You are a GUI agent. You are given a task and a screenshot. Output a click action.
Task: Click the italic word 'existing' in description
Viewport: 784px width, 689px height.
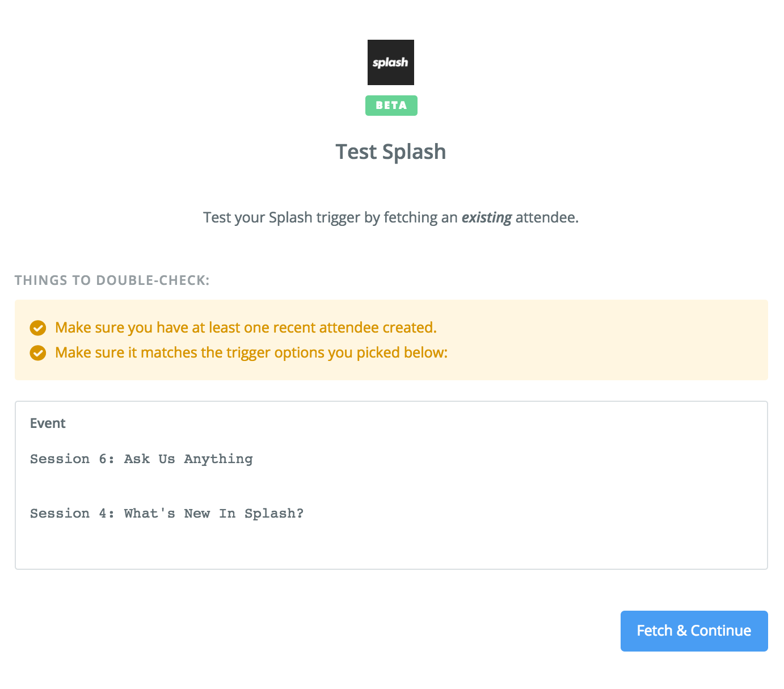point(487,217)
